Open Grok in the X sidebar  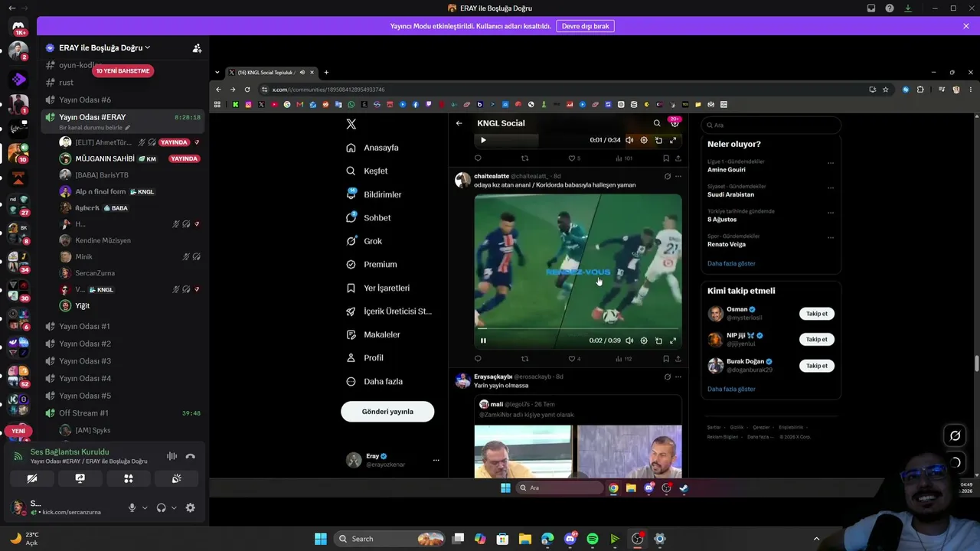pyautogui.click(x=364, y=241)
